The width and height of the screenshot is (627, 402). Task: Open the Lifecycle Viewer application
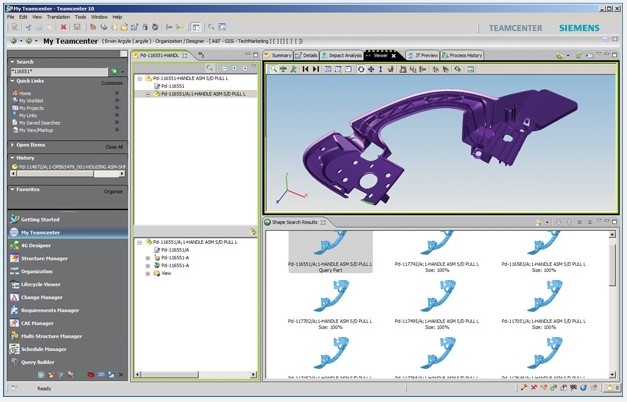pos(40,284)
